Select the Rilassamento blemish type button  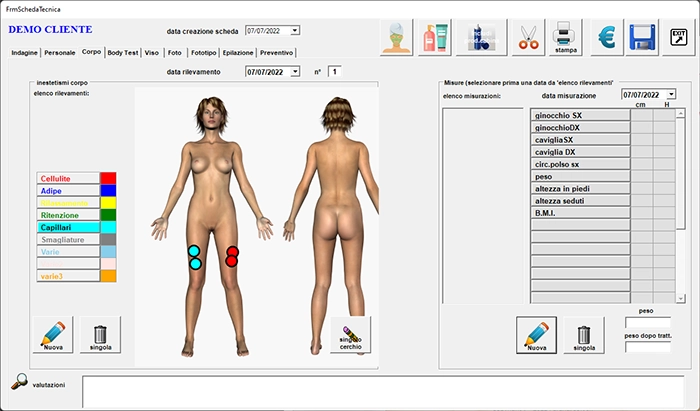coord(68,203)
